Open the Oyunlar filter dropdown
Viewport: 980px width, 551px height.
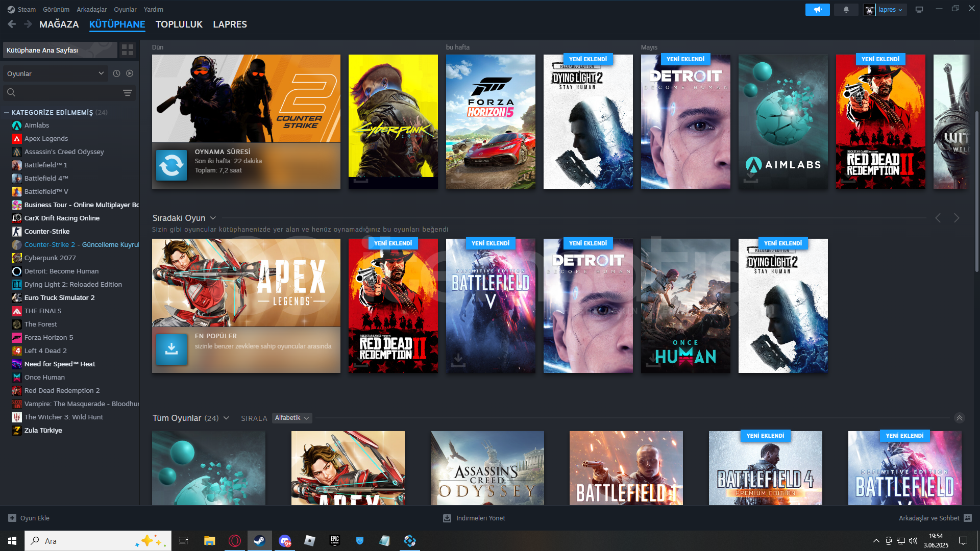[55, 73]
